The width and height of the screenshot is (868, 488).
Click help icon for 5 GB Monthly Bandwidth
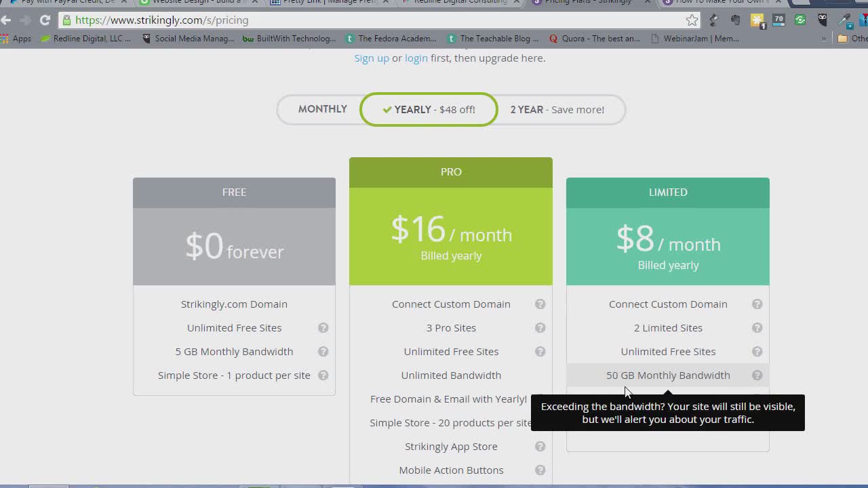click(323, 351)
